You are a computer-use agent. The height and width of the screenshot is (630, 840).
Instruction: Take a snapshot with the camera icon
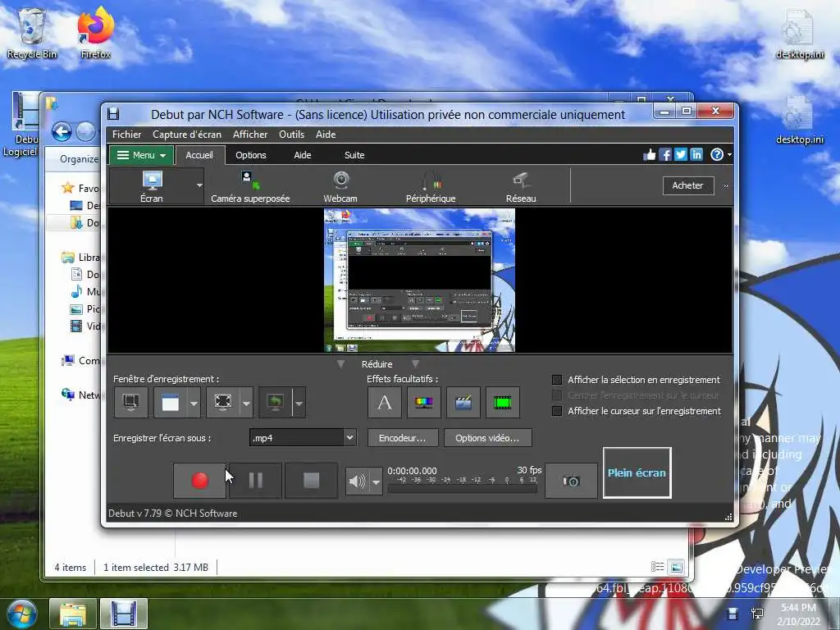pyautogui.click(x=571, y=481)
